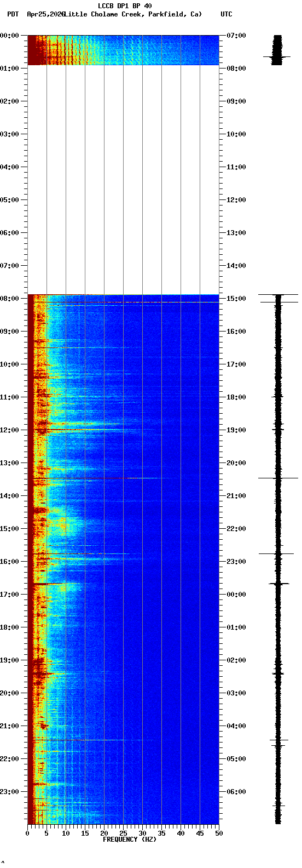Click the "23:00" label on the PDT axis

click(x=10, y=792)
